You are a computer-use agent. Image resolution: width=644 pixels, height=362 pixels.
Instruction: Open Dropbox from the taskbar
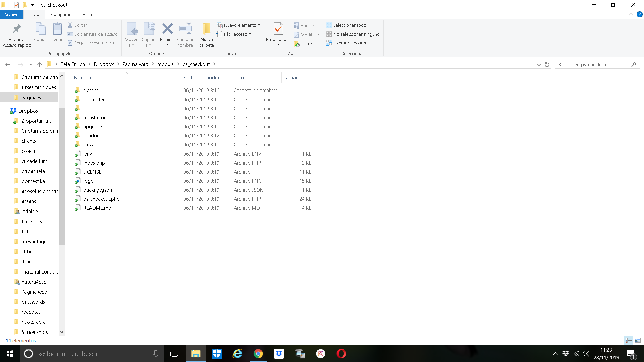pos(279,354)
